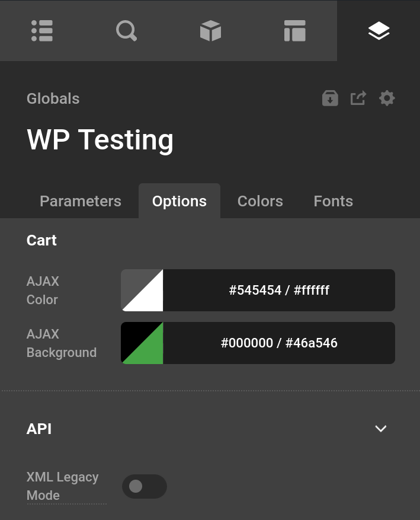Open the Colors tab
Image resolution: width=420 pixels, height=520 pixels.
(259, 201)
